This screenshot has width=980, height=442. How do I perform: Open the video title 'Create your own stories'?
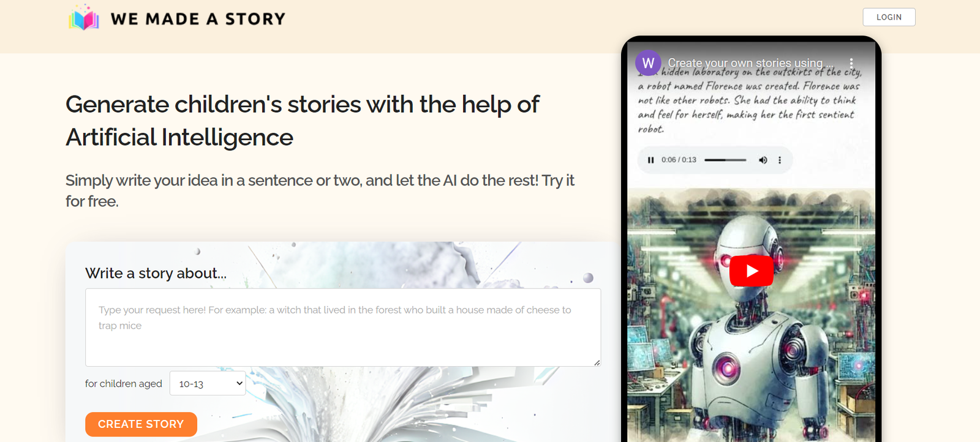tap(750, 63)
